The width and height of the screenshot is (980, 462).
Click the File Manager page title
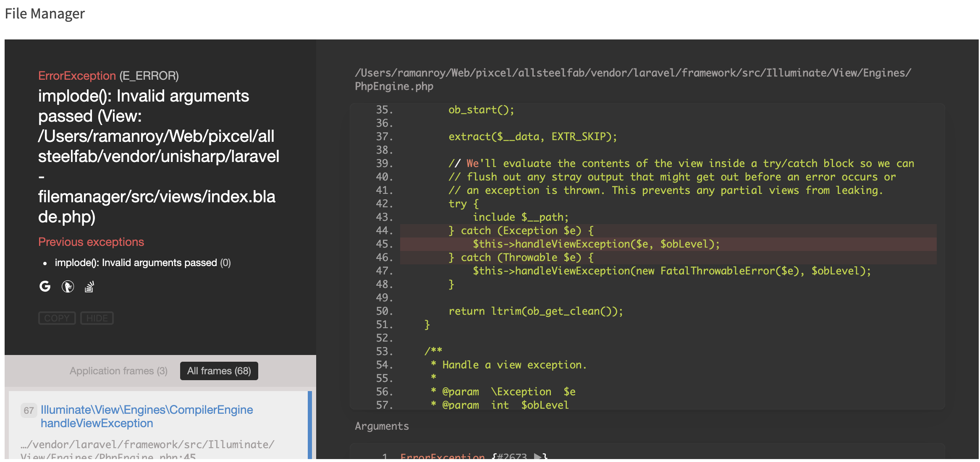[x=45, y=13]
